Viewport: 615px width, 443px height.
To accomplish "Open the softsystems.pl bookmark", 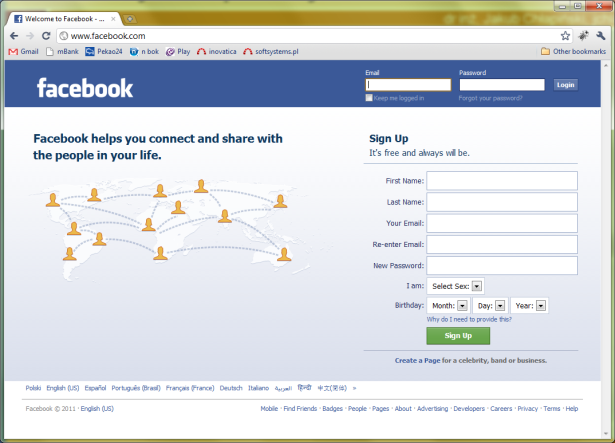I will click(271, 51).
